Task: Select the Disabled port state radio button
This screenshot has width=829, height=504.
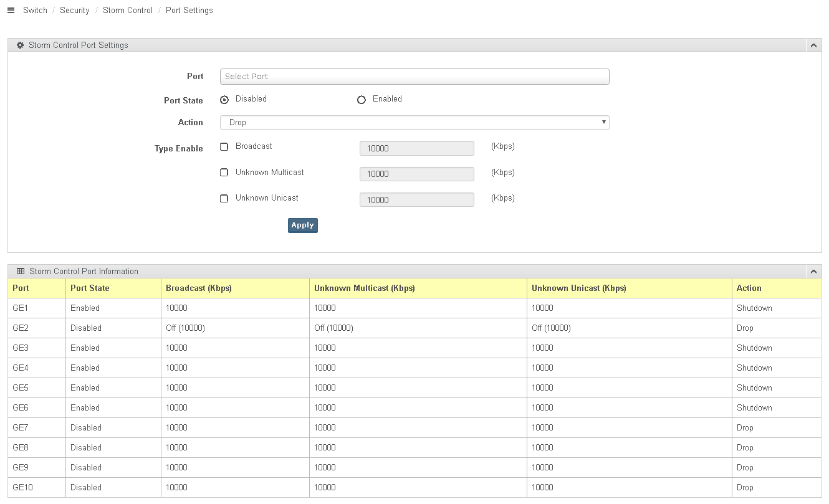Action: pyautogui.click(x=224, y=100)
